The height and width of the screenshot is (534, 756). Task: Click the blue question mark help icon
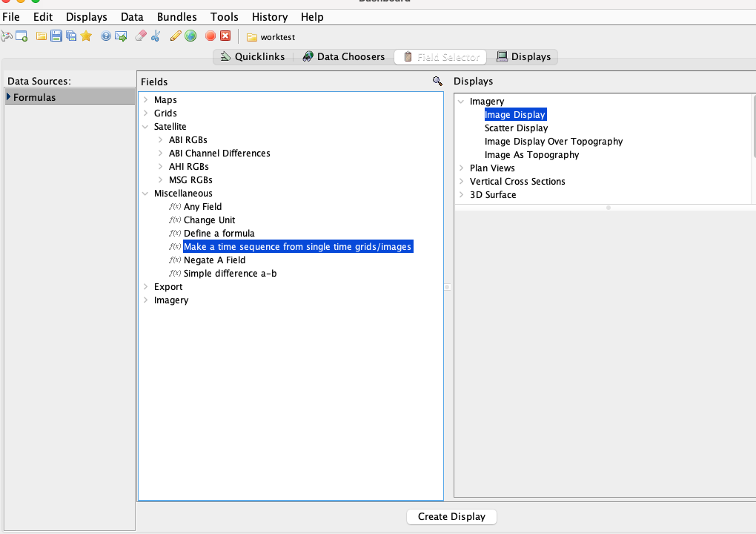pos(106,36)
